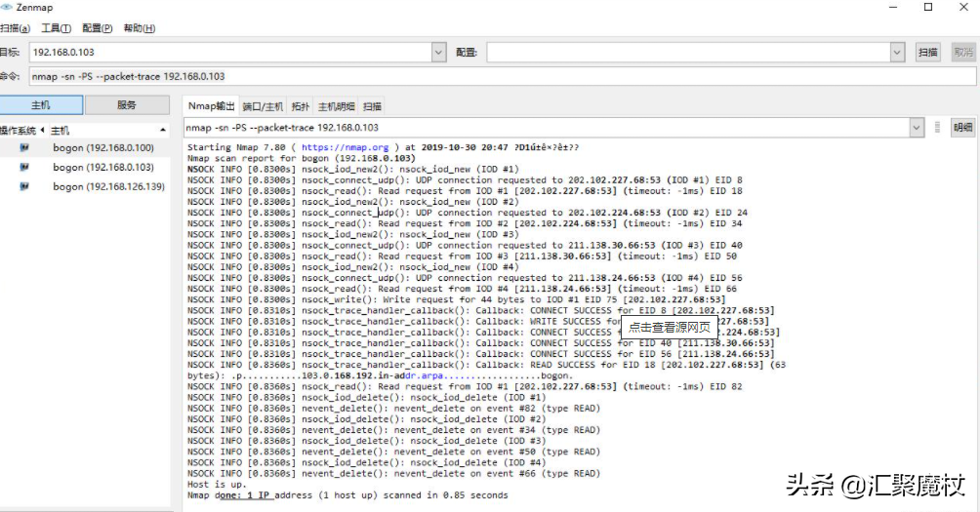Open the https://nmap.org link in output
This screenshot has width=980, height=512.
tap(345, 147)
